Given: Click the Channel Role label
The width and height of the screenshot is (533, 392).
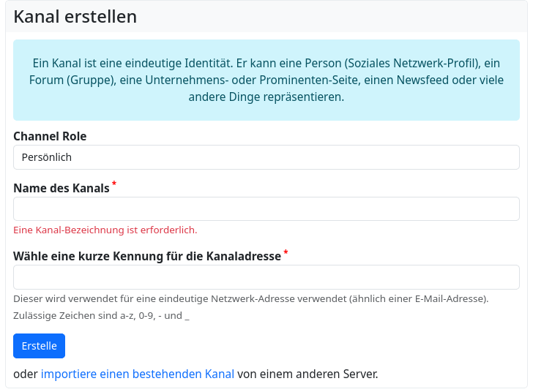Looking at the screenshot, I should 50,136.
